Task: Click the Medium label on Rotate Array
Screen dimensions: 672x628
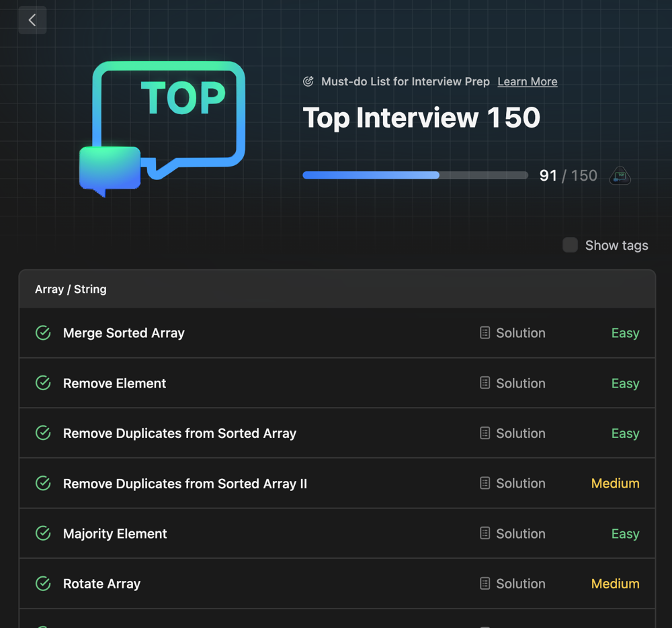Action: tap(615, 584)
